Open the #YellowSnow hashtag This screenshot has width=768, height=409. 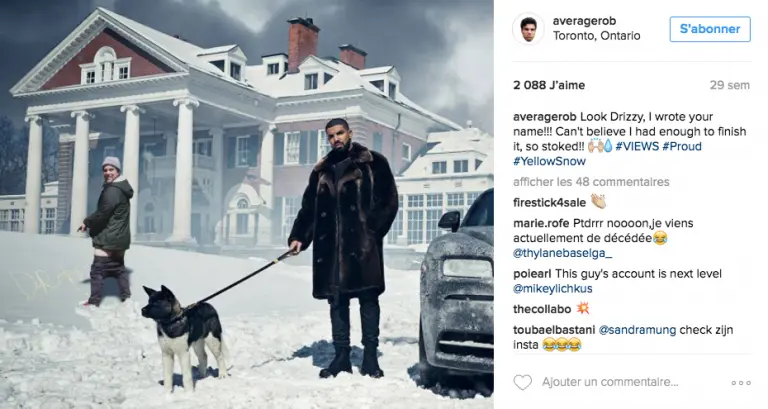pos(549,161)
